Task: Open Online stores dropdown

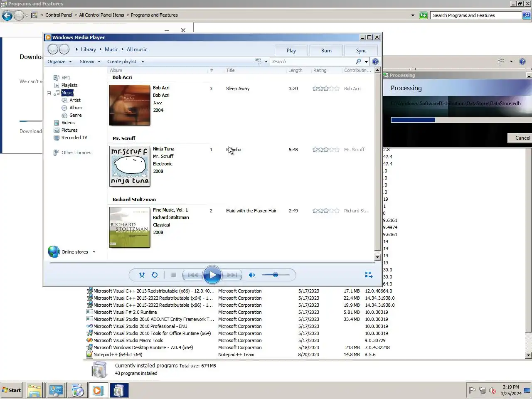Action: tap(94, 252)
